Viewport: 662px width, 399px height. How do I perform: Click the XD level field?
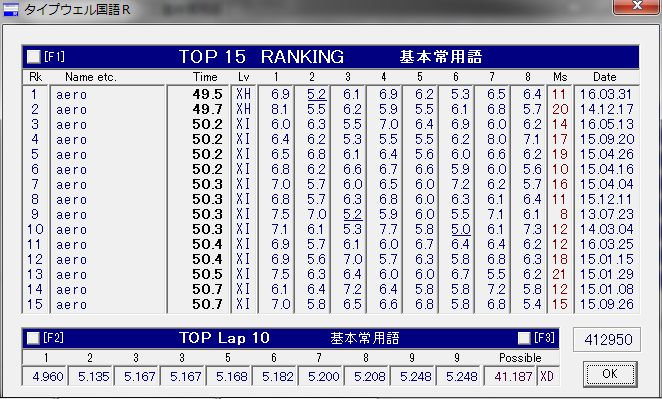point(548,376)
